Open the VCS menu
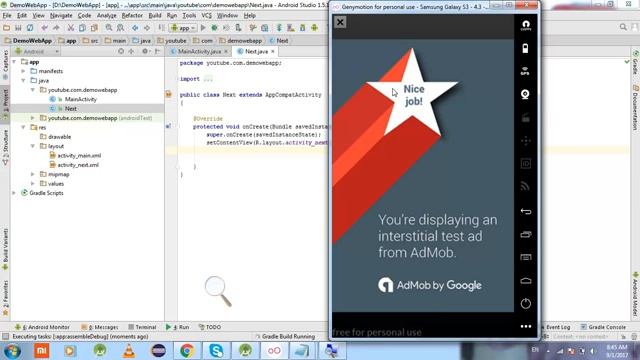The width and height of the screenshot is (640, 360). (x=207, y=16)
